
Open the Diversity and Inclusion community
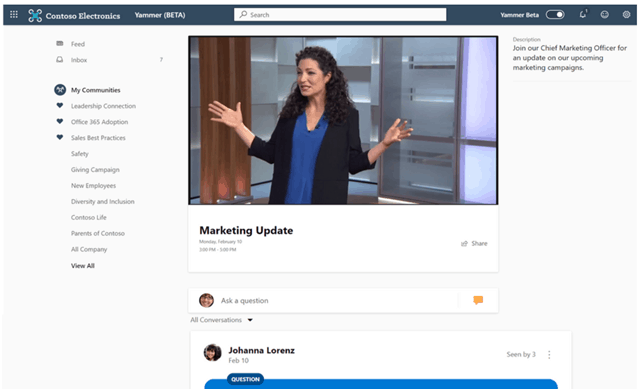pos(102,202)
